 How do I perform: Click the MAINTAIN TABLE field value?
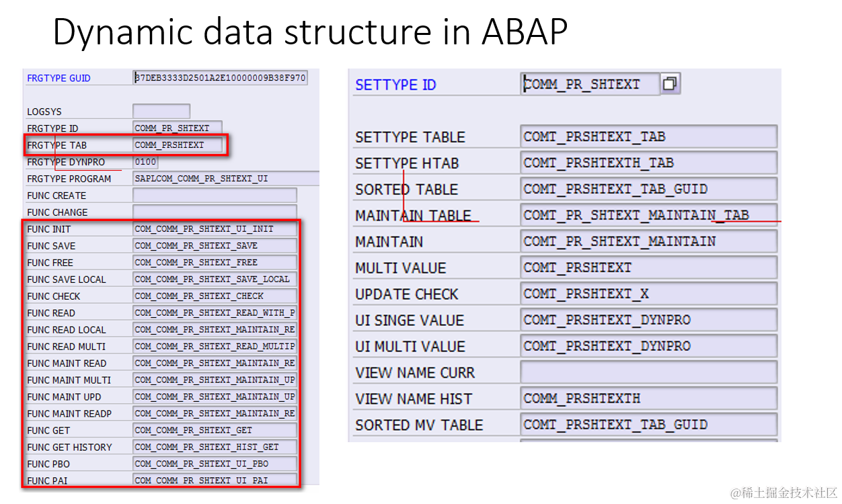pyautogui.click(x=648, y=215)
